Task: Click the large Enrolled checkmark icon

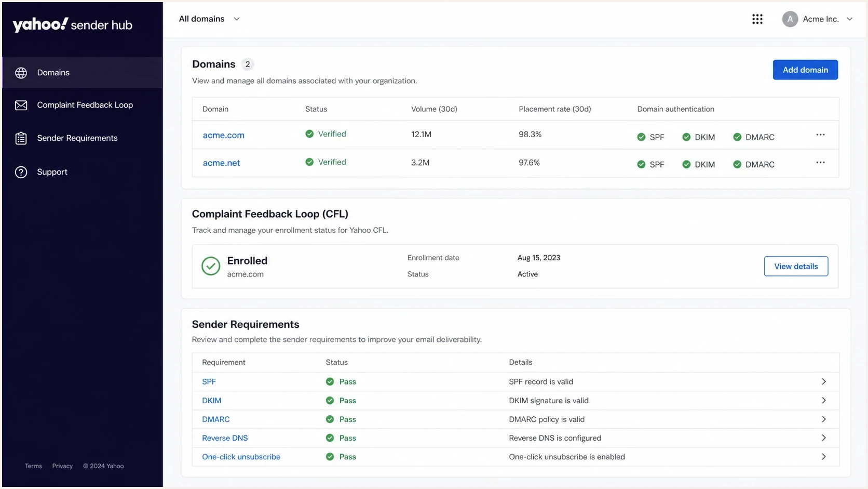Action: pos(211,266)
